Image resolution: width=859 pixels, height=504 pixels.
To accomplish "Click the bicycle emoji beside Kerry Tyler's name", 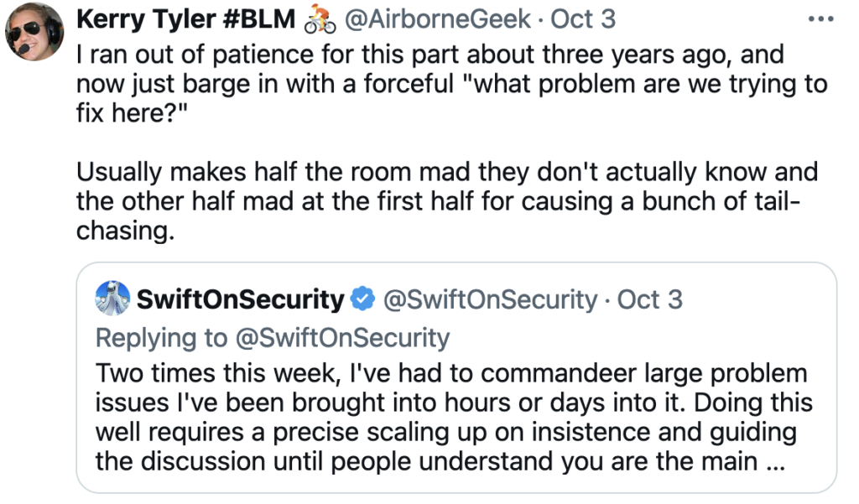I will [x=320, y=20].
